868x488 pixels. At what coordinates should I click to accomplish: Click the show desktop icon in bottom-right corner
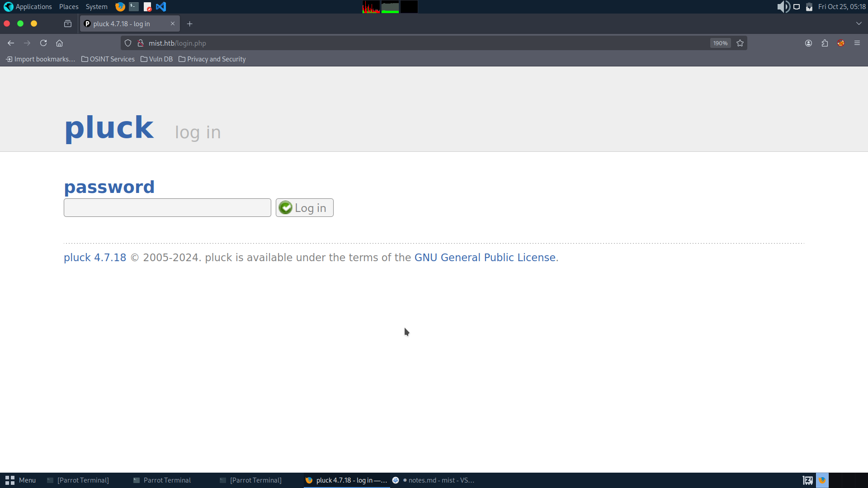point(807,480)
